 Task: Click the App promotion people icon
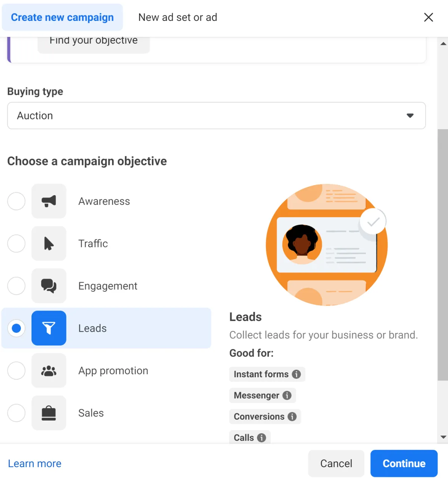pos(49,371)
